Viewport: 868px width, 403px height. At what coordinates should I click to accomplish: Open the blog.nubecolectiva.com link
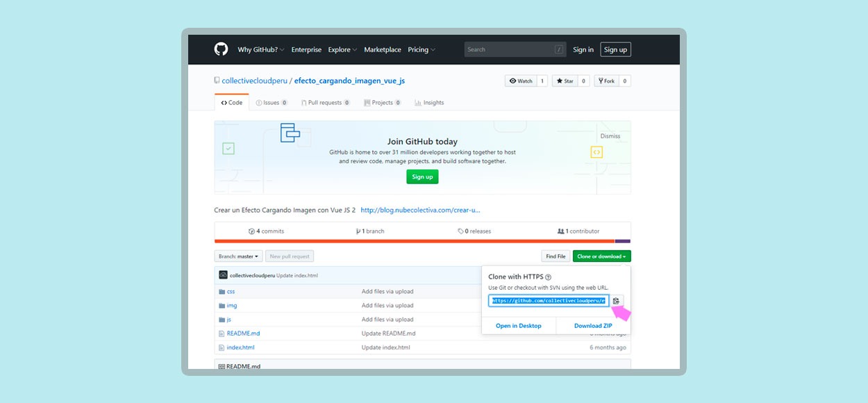click(420, 210)
